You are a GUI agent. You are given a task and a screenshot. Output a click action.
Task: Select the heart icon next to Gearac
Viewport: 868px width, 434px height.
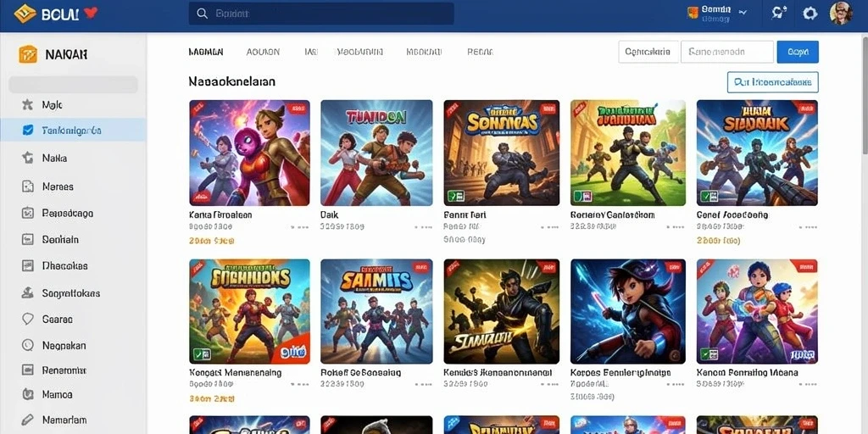click(x=28, y=319)
